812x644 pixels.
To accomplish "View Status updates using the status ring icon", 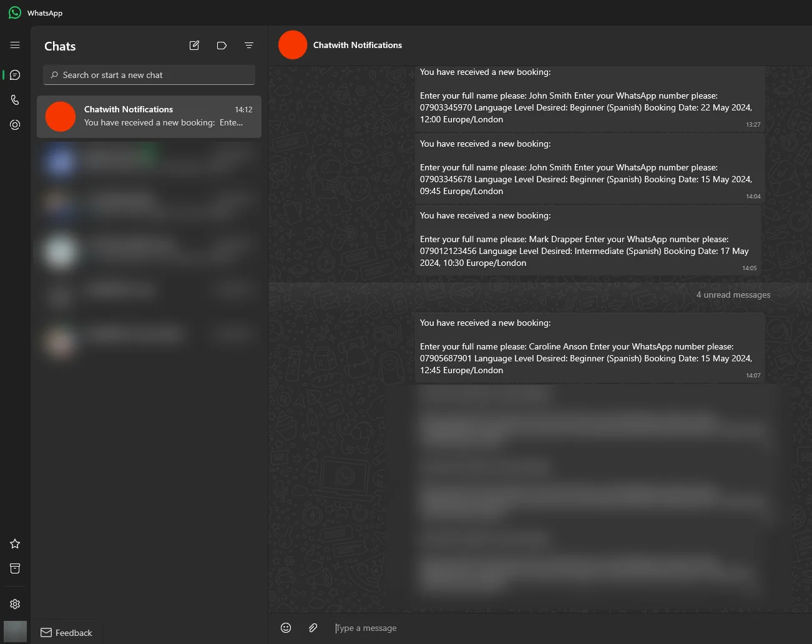I will (14, 124).
